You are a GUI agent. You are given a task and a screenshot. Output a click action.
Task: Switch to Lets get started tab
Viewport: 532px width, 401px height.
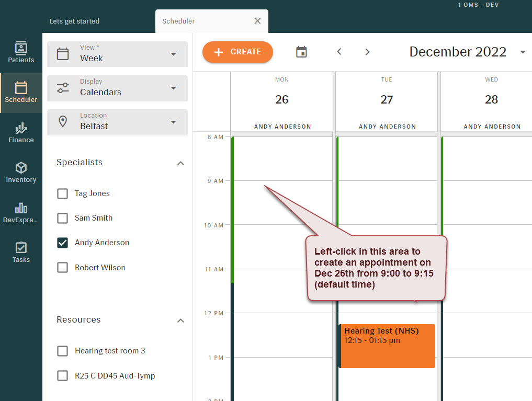74,21
